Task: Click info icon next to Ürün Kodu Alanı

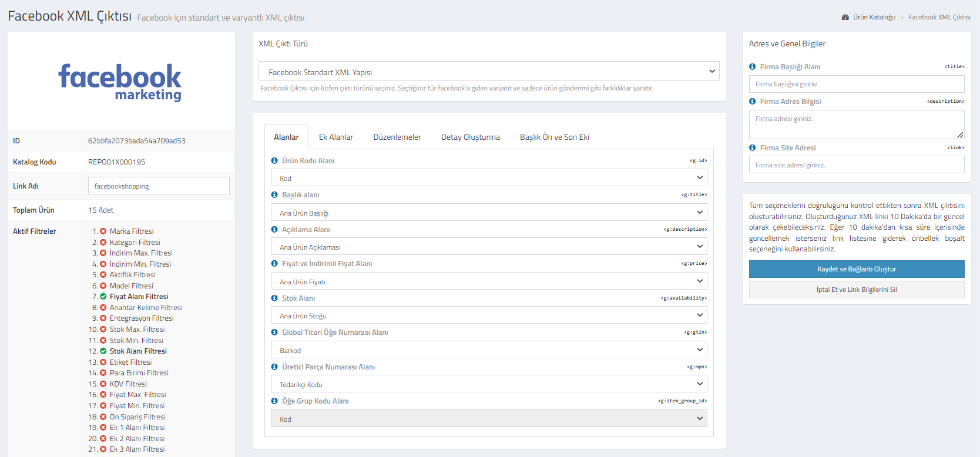Action: [x=274, y=160]
